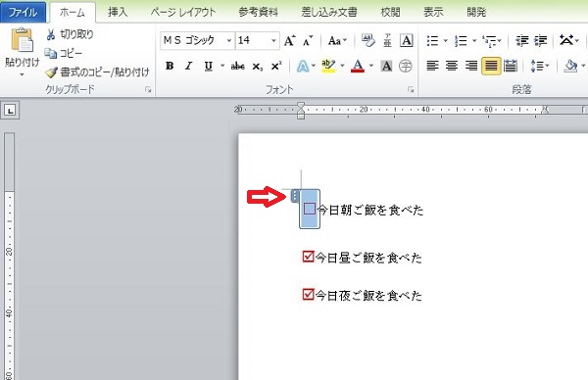Click the Asian Layout (拡張書式) icon

566,40
